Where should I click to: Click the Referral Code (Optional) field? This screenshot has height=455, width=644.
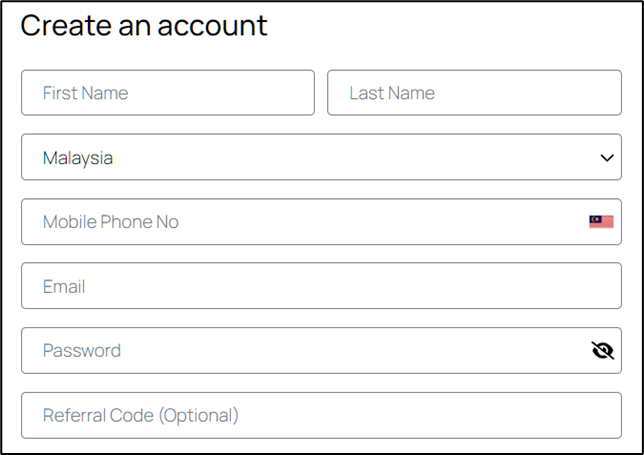tap(320, 415)
